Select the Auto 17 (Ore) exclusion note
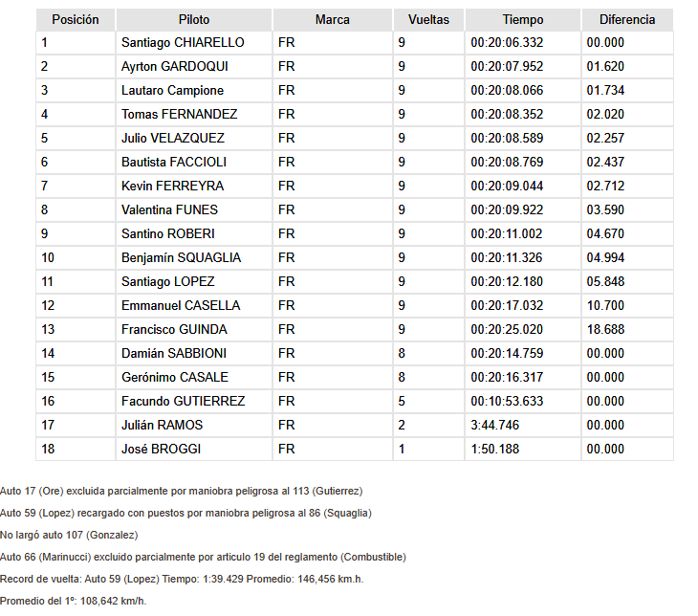This screenshot has width=698, height=616. 181,491
